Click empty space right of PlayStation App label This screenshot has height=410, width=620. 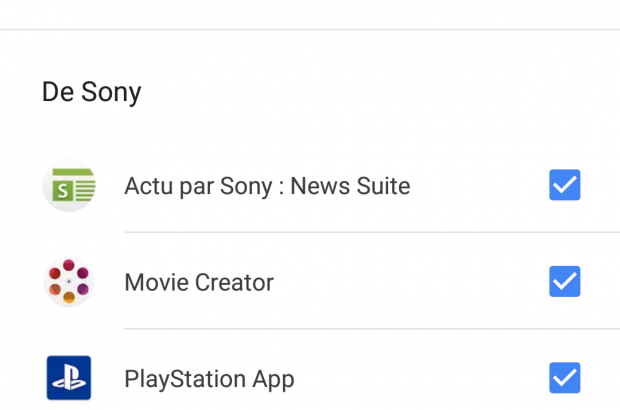(x=420, y=379)
